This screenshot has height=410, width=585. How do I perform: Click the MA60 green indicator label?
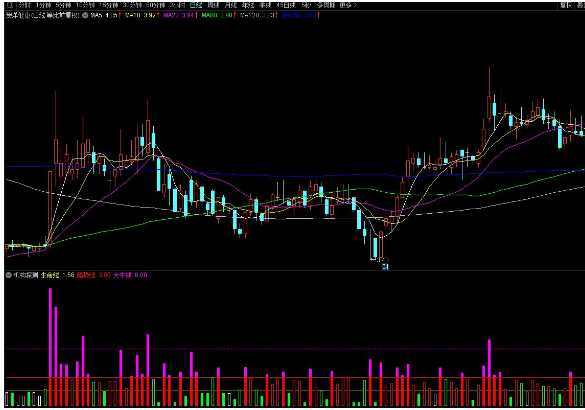point(217,15)
